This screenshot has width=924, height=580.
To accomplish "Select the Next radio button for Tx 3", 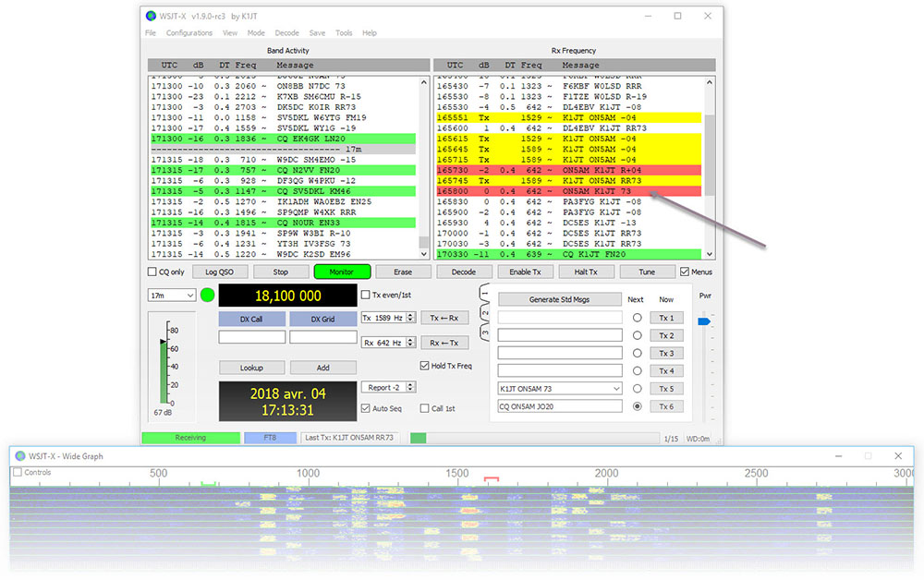I will pos(637,354).
